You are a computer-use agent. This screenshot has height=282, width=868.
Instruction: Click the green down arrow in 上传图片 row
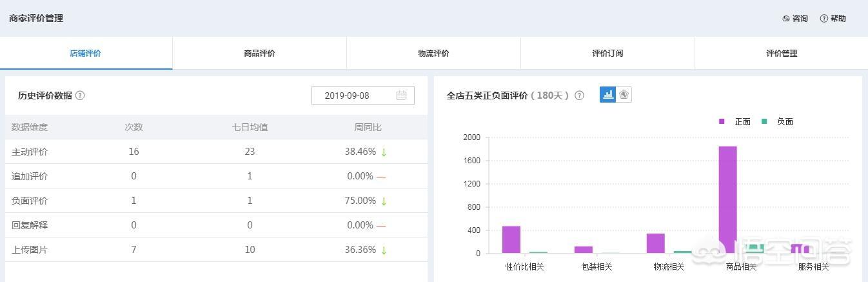pos(384,250)
